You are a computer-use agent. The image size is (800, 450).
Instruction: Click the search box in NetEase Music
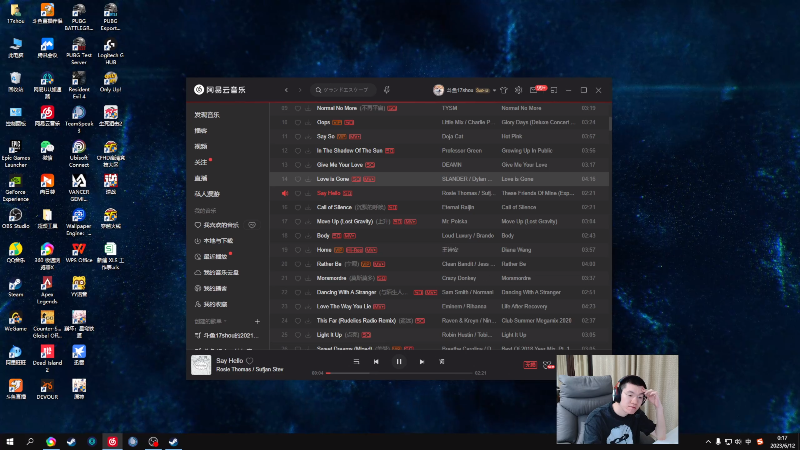pos(343,90)
